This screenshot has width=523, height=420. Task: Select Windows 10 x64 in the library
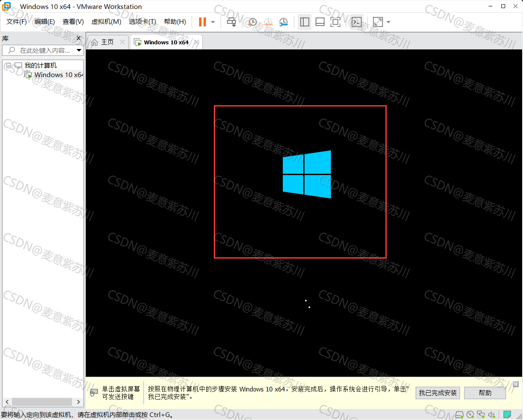click(x=59, y=75)
